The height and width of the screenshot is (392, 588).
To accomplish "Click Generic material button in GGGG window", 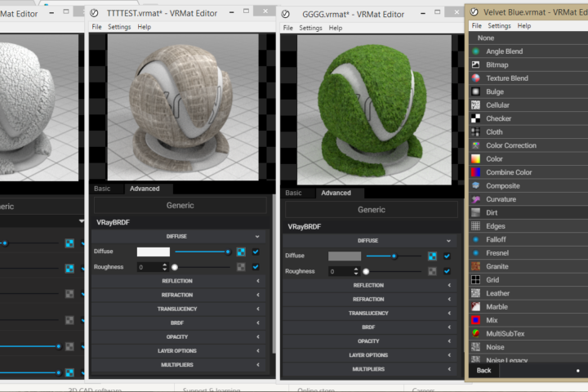I will (372, 210).
